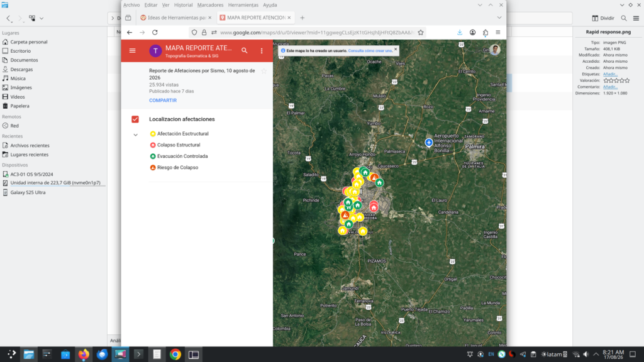Open the three-dot options menu in the map header
The image size is (644, 362).
(262, 50)
